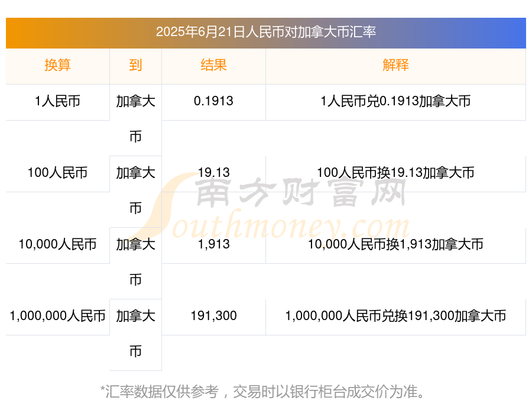Click 加拿大币 in the 10,000人民币 row
This screenshot has height=410, width=532.
point(135,262)
